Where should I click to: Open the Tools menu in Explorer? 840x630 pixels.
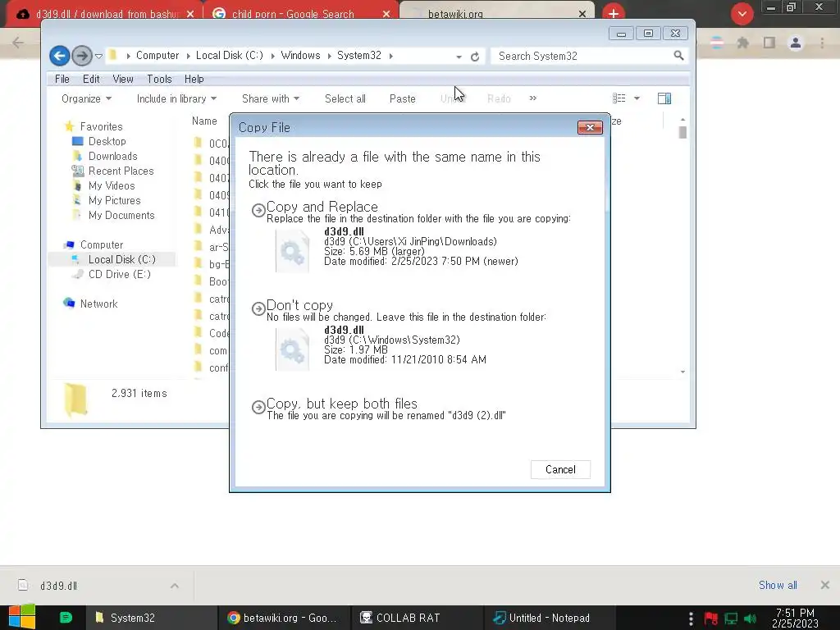click(x=159, y=80)
